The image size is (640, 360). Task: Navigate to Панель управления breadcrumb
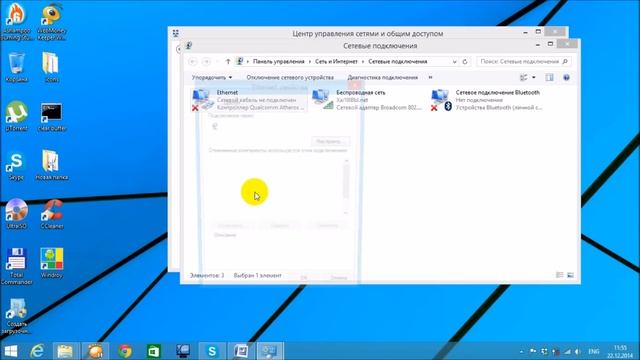(279, 62)
